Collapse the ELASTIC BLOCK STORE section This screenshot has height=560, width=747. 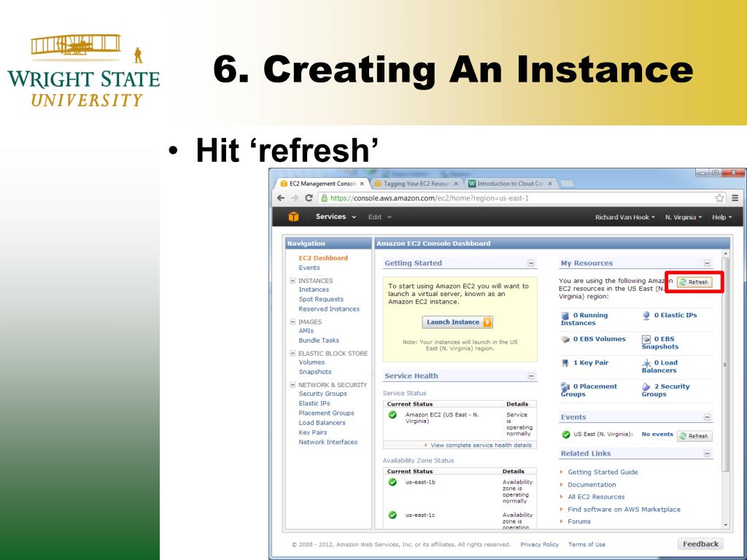[x=293, y=354]
